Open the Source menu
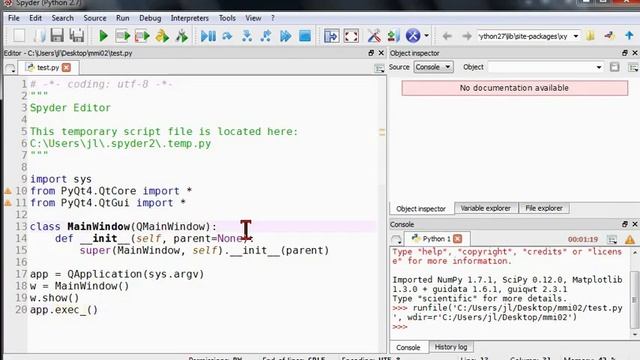This screenshot has width=640, height=360. click(95, 18)
